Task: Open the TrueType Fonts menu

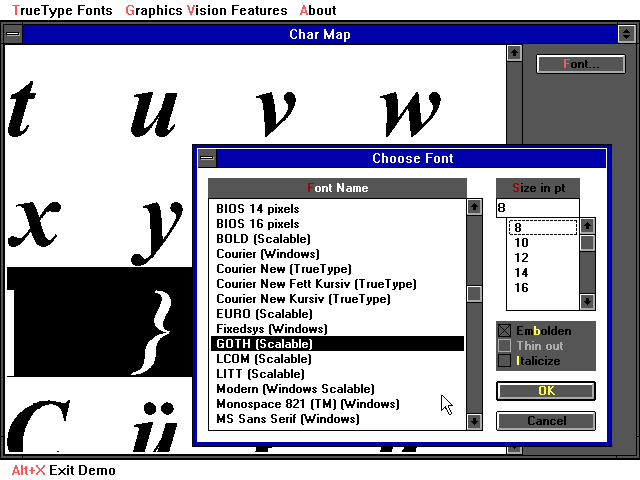Action: coord(62,10)
